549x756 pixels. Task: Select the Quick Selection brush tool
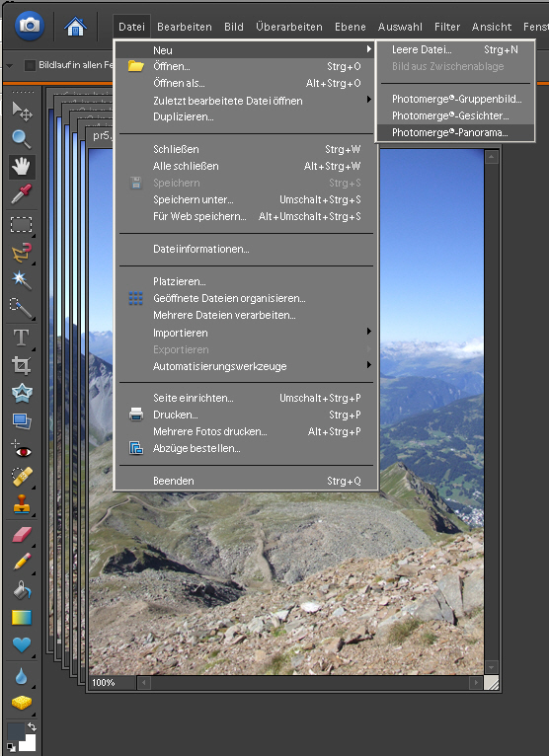(21, 308)
